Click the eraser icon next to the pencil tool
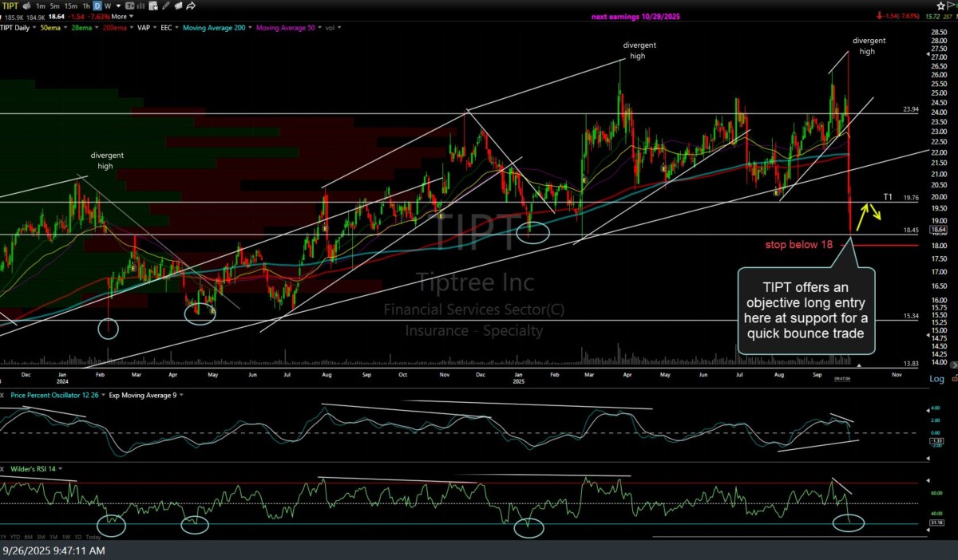 [179, 6]
